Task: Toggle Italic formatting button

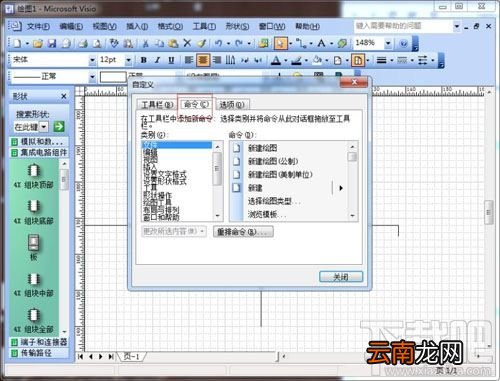Action: coord(157,60)
